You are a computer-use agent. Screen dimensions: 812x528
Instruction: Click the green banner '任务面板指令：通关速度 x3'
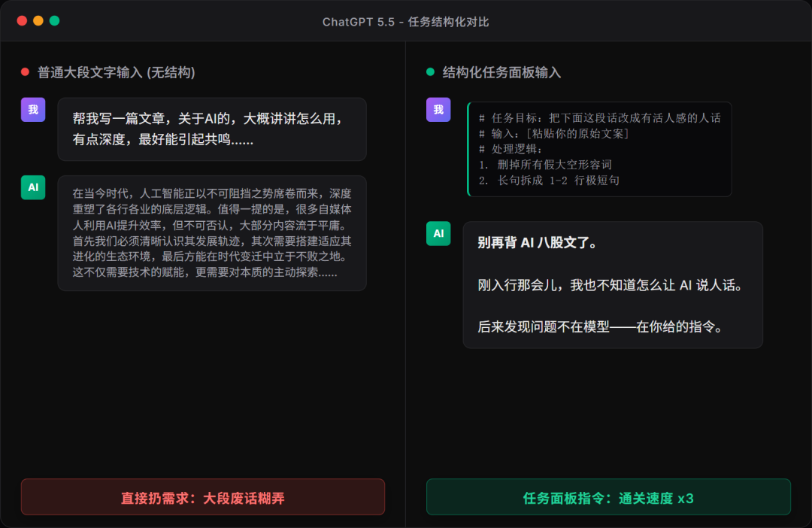pos(608,497)
